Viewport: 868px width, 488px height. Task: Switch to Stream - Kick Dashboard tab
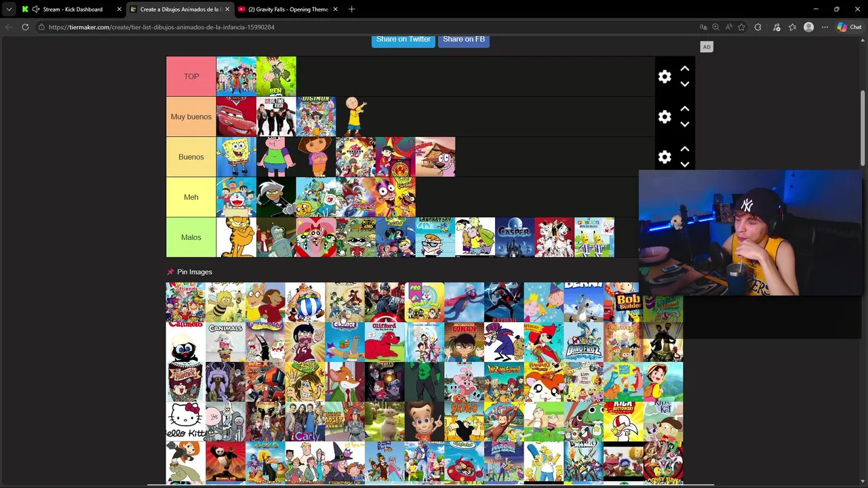(x=73, y=9)
